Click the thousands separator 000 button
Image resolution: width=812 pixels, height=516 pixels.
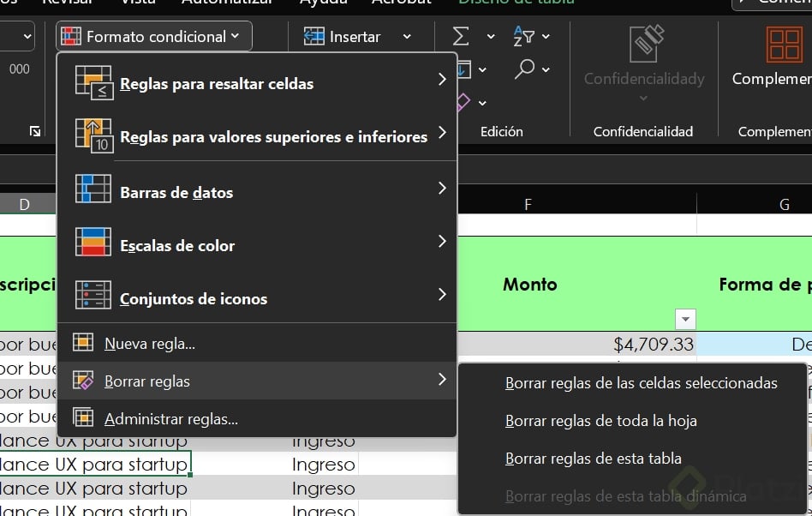coord(20,69)
